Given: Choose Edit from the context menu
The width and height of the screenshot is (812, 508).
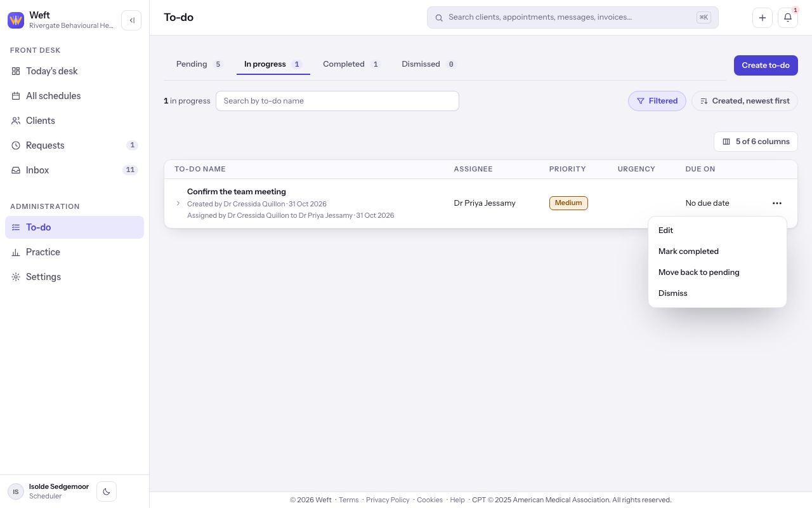Looking at the screenshot, I should coord(717,231).
